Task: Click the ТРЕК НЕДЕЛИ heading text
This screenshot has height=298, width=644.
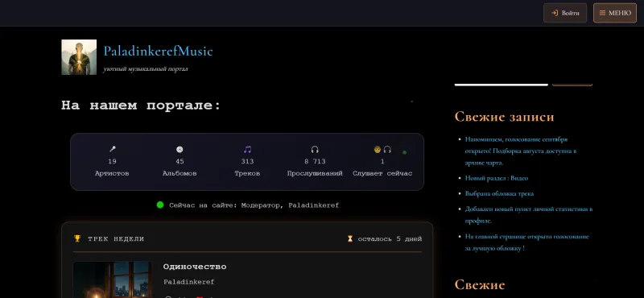Action: pyautogui.click(x=116, y=239)
